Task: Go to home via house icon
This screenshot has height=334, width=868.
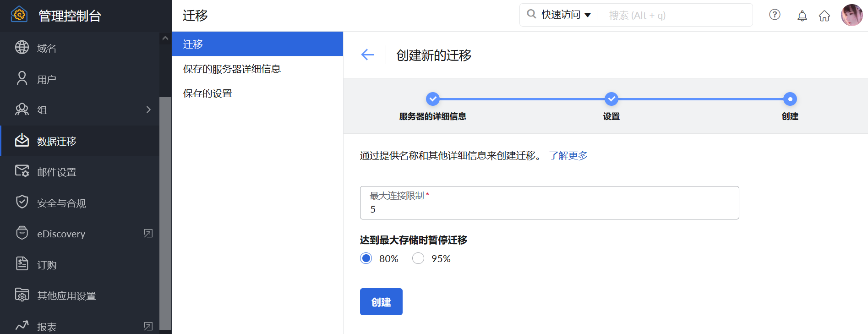Action: point(824,16)
